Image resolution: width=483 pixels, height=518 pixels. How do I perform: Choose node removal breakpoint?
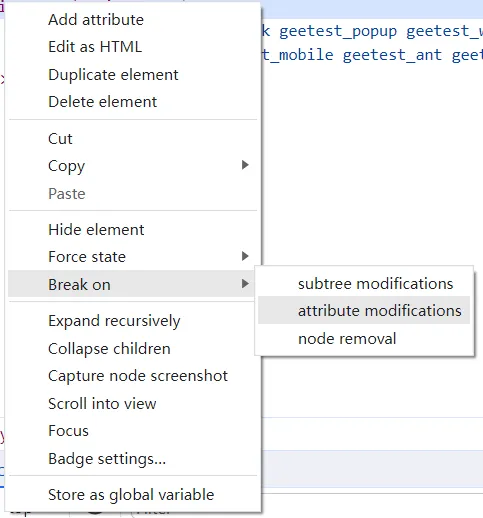(364, 338)
